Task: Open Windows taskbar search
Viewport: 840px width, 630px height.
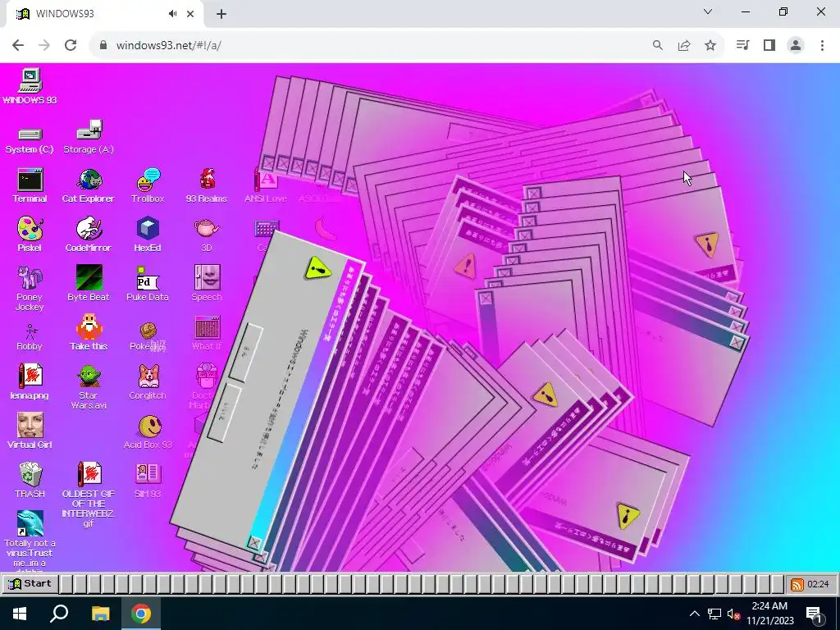Action: [59, 614]
